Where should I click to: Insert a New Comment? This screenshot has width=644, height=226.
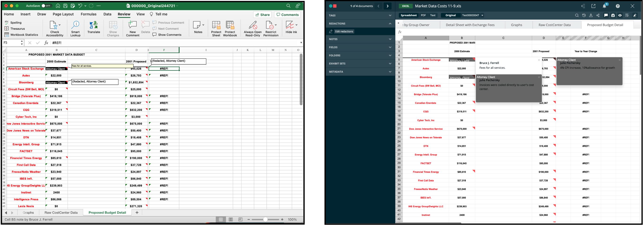coord(133,29)
